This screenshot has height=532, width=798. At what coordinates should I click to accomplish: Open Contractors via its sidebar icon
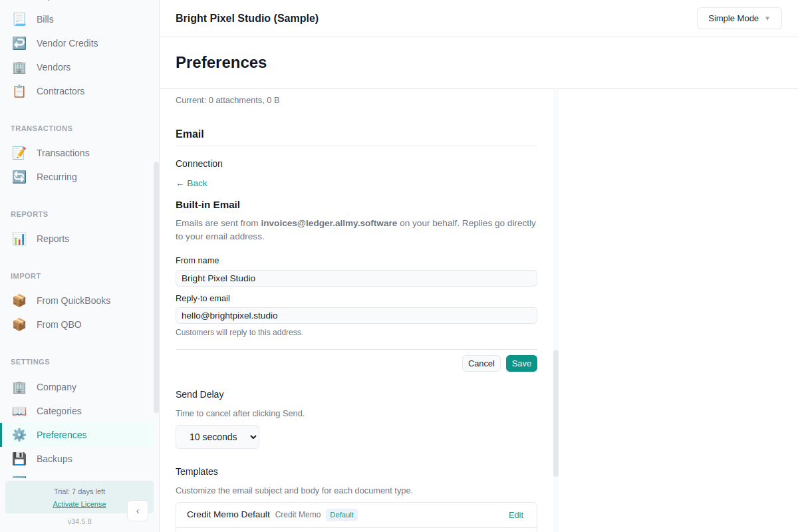tap(19, 90)
